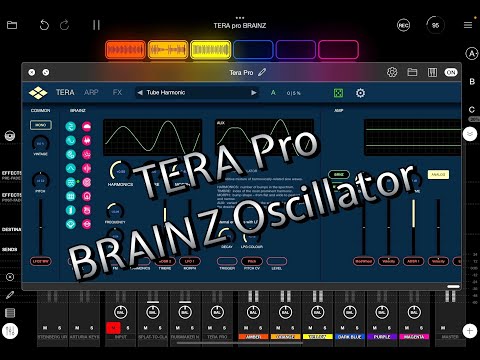Redo the last undone action

point(64,25)
